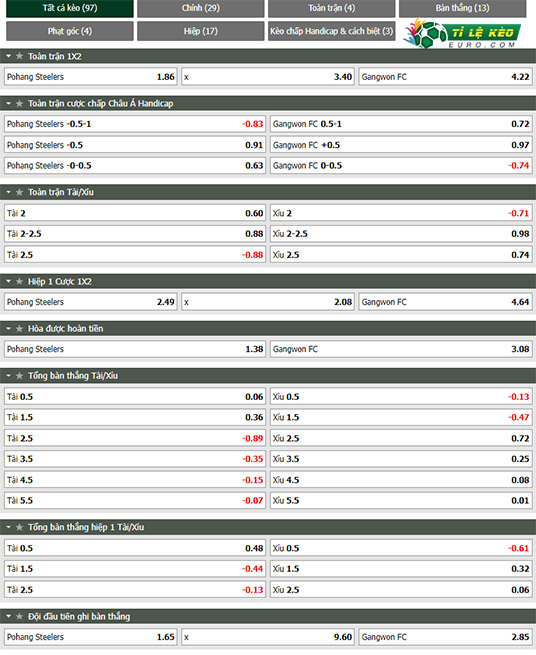This screenshot has height=655, width=536.
Task: Switch to the Phạt góc (4) tab
Action: pos(70,31)
